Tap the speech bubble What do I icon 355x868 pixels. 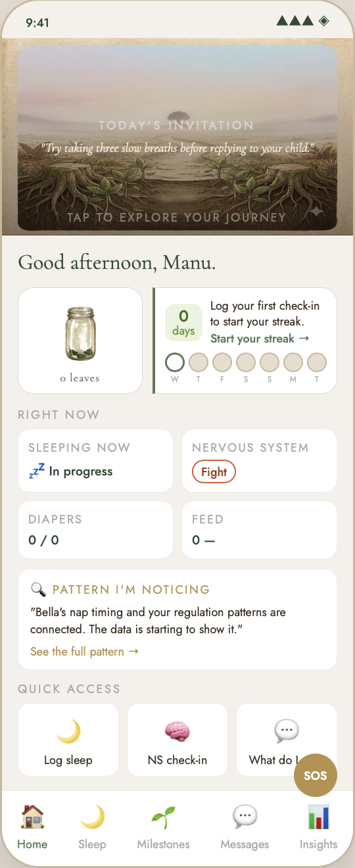[x=287, y=731]
